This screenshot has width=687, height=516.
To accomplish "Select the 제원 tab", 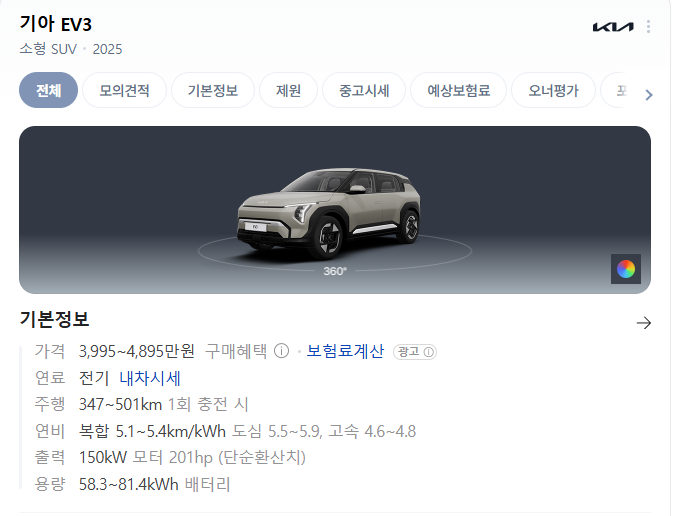I will (x=288, y=90).
